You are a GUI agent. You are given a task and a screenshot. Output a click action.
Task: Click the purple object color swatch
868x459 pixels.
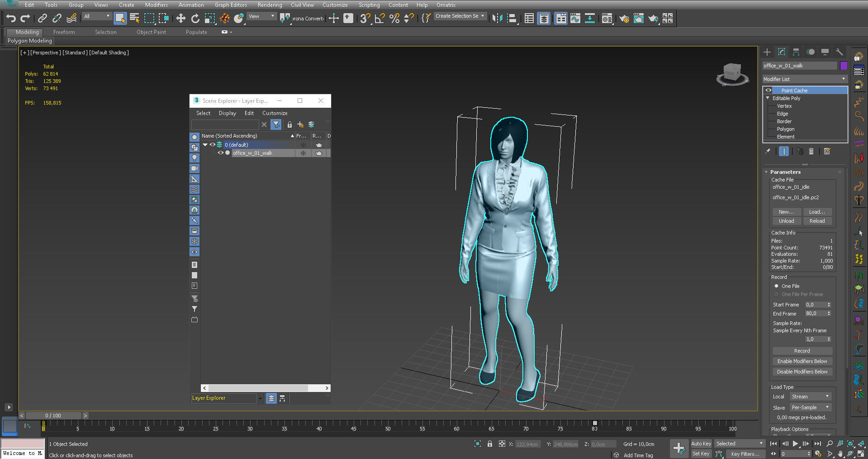point(844,66)
